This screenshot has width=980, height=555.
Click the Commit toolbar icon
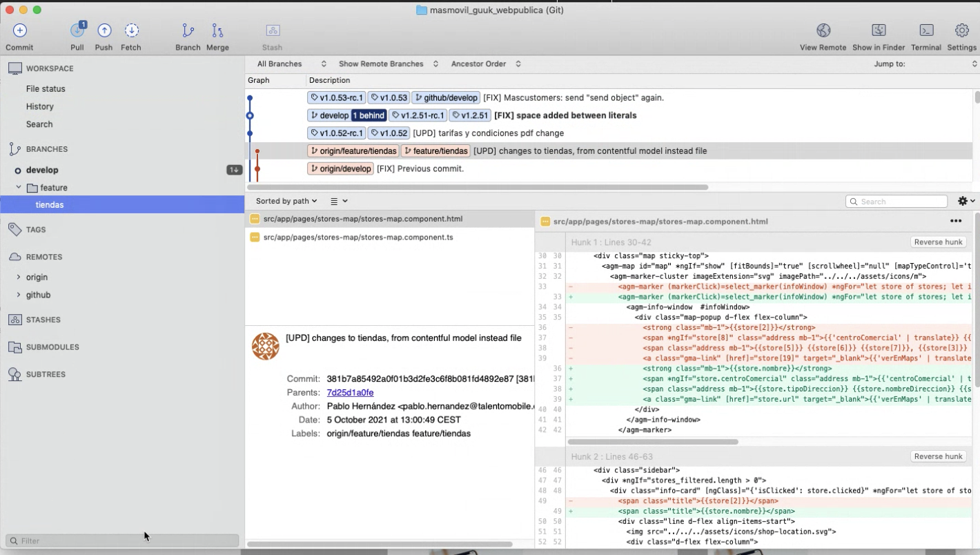click(x=19, y=31)
